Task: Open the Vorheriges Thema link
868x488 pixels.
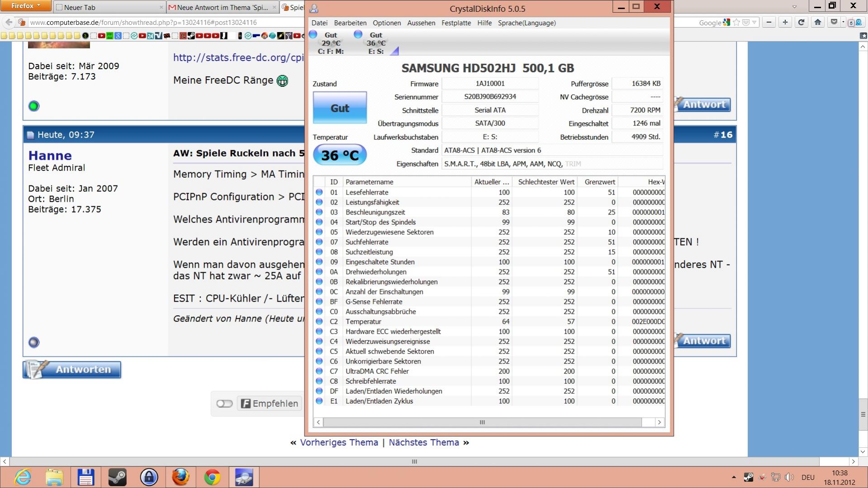Action: [x=339, y=442]
